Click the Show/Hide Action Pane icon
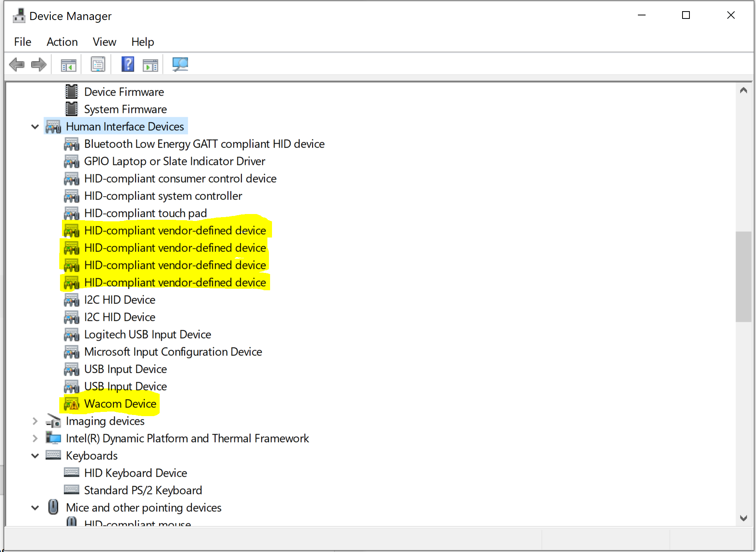756x552 pixels. (150, 65)
